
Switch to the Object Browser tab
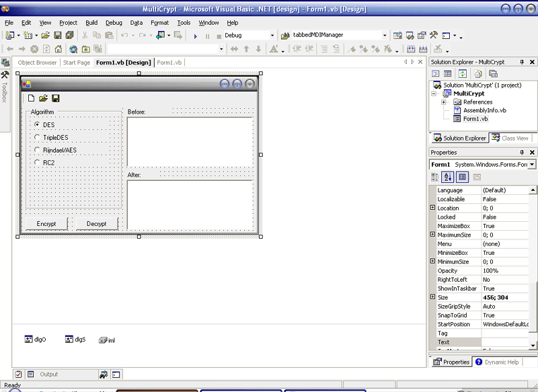point(37,63)
